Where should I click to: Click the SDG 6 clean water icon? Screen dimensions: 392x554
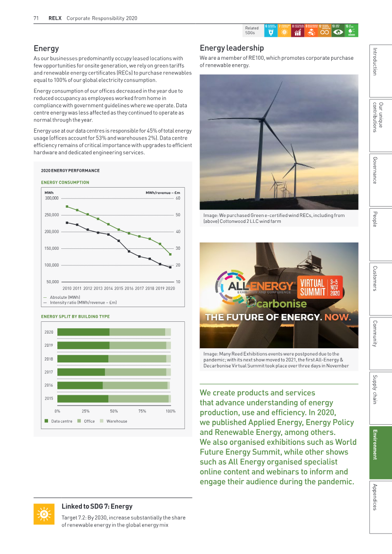271,30
